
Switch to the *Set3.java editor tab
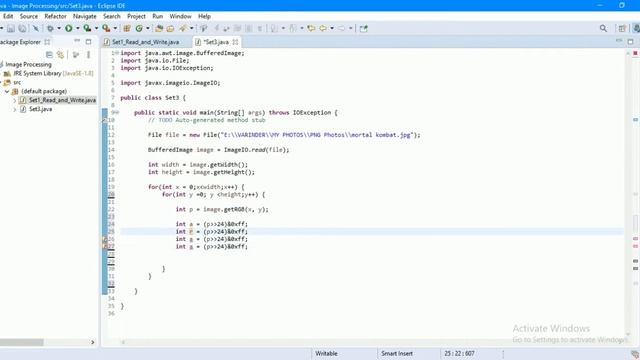[x=216, y=42]
